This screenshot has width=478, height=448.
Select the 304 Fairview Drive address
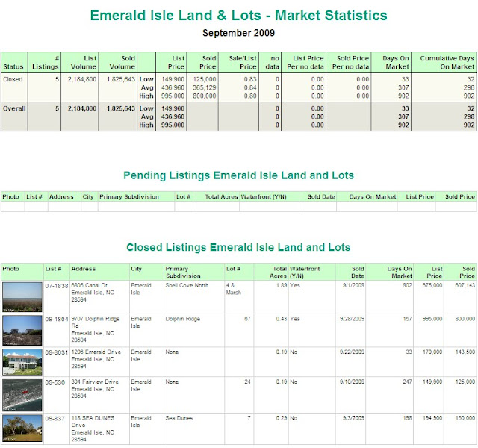[95, 389]
